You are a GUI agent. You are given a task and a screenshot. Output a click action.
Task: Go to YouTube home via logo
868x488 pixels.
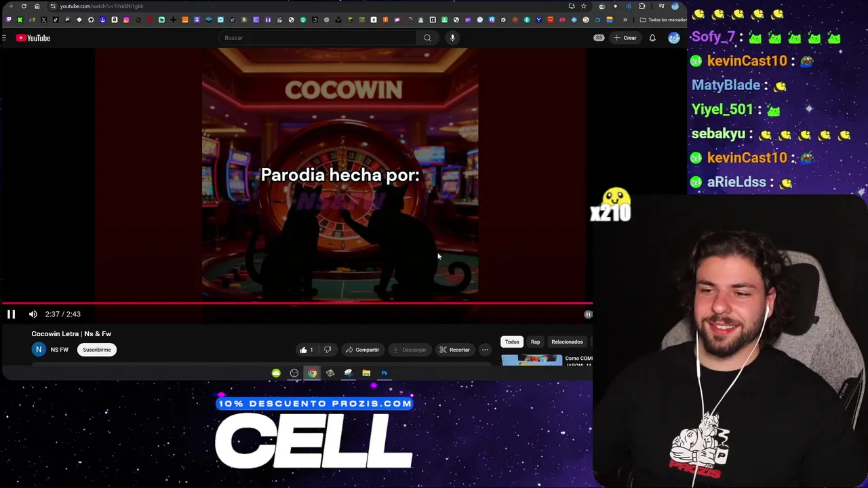tap(33, 38)
